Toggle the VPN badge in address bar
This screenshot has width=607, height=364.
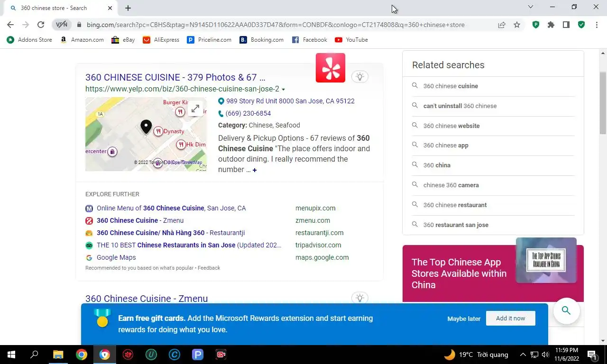62,25
